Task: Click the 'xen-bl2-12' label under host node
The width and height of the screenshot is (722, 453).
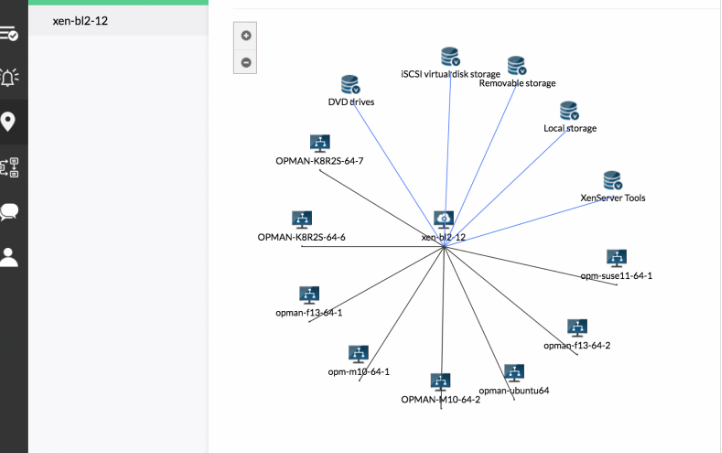Action: point(443,238)
